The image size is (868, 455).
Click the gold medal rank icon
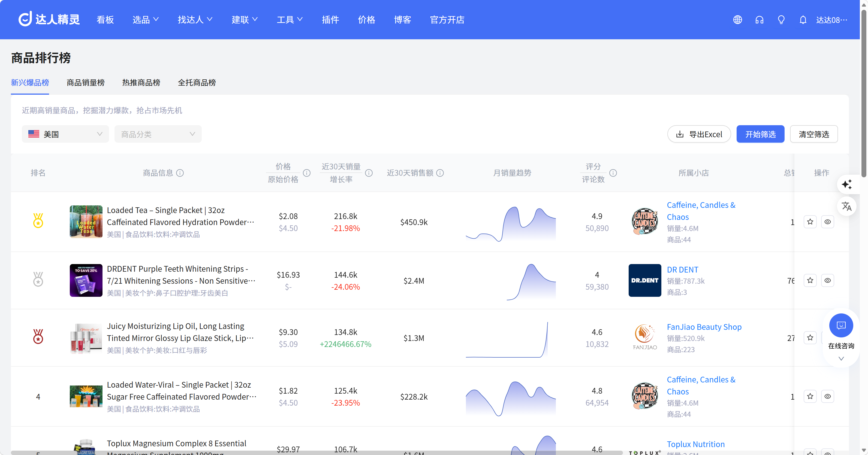click(38, 220)
